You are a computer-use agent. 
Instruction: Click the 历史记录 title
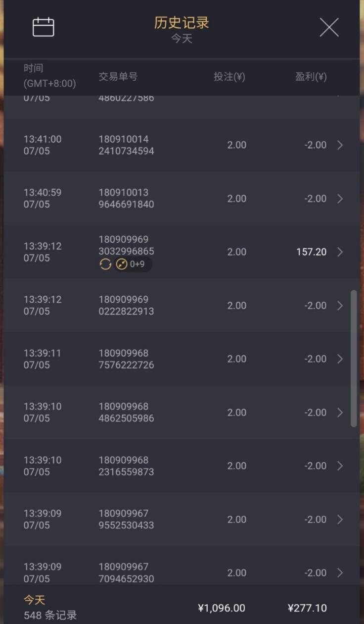coord(182,23)
